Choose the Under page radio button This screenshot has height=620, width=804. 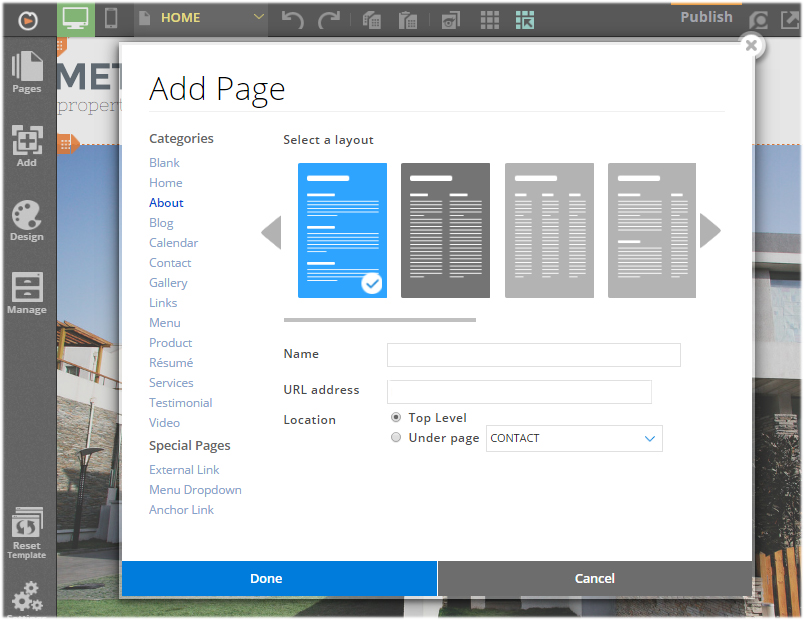point(396,437)
